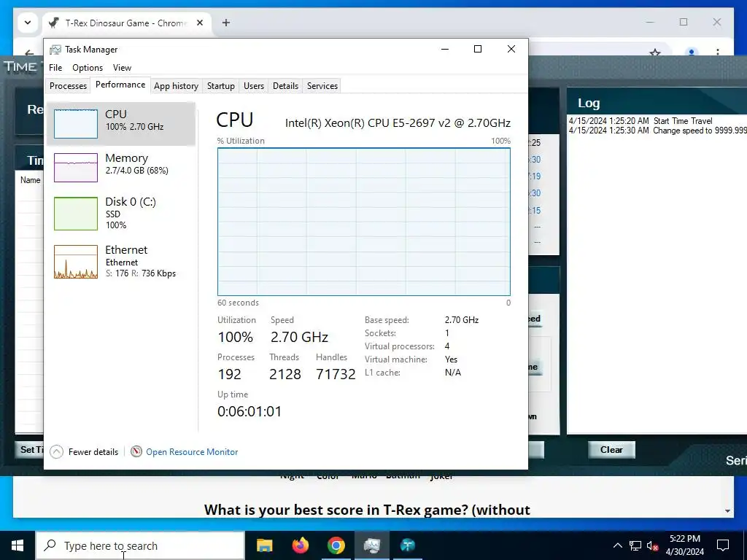
Task: Click the 'Start Time Travel' log entry
Action: coord(640,121)
